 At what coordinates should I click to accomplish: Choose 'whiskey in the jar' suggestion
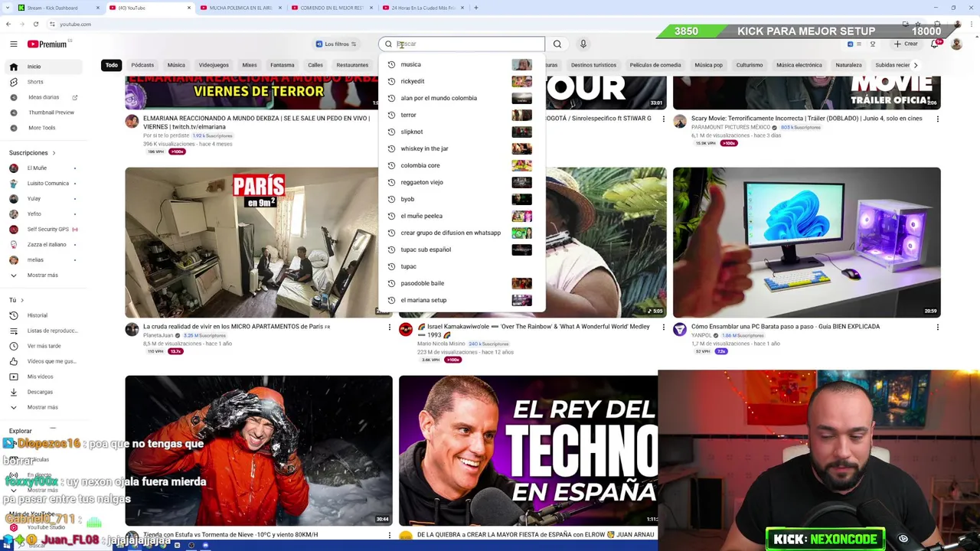pos(462,148)
